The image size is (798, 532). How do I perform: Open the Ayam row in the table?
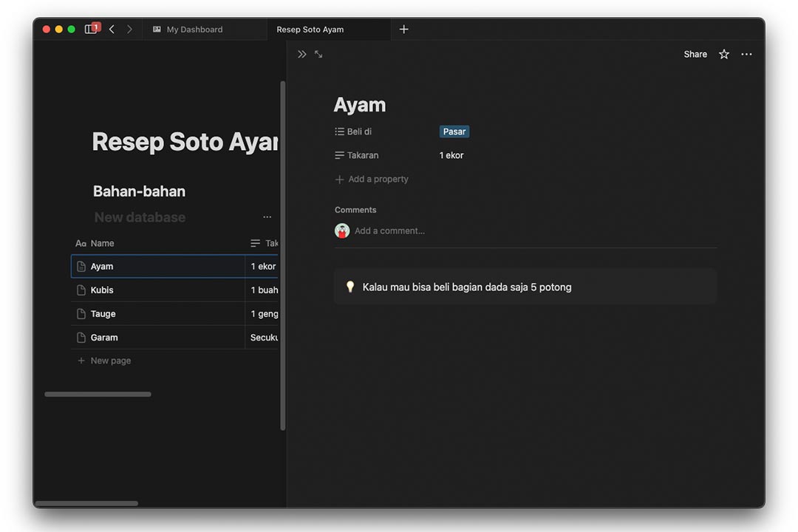pos(102,266)
